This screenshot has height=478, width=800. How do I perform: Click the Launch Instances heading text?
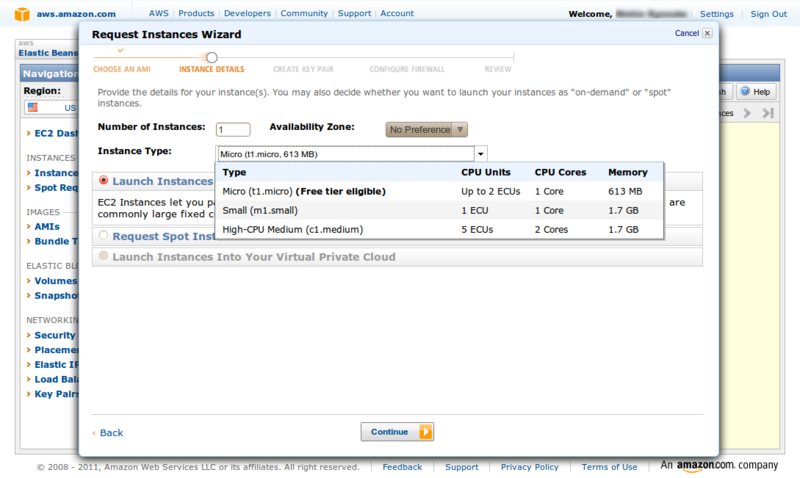pyautogui.click(x=163, y=181)
